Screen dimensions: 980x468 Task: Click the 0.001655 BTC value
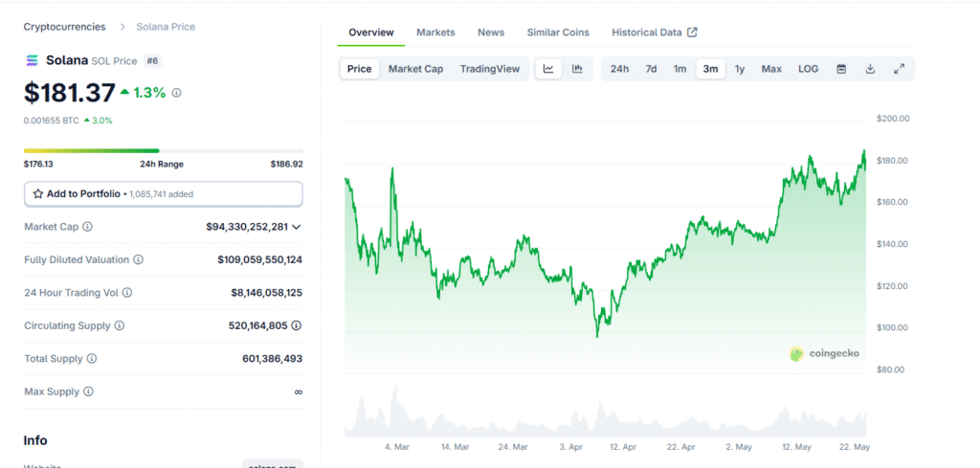(x=52, y=121)
